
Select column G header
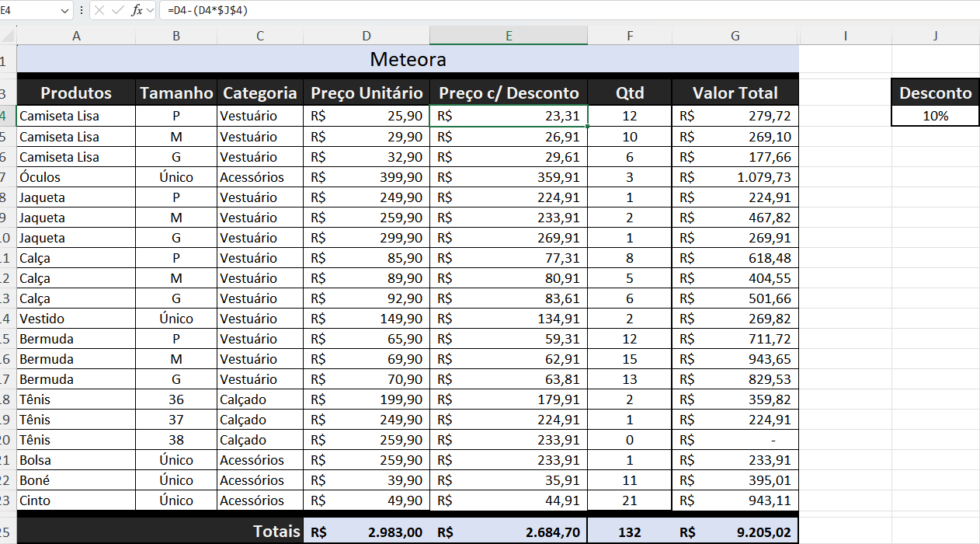point(735,36)
